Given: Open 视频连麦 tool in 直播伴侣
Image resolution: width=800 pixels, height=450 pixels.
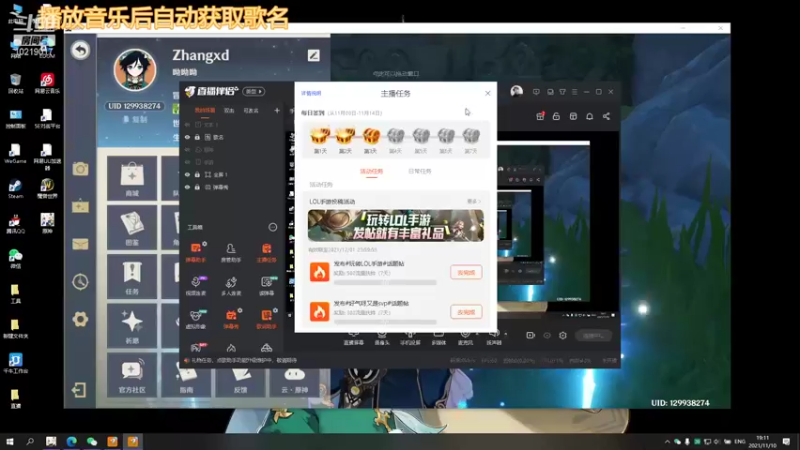Looking at the screenshot, I should 196,285.
